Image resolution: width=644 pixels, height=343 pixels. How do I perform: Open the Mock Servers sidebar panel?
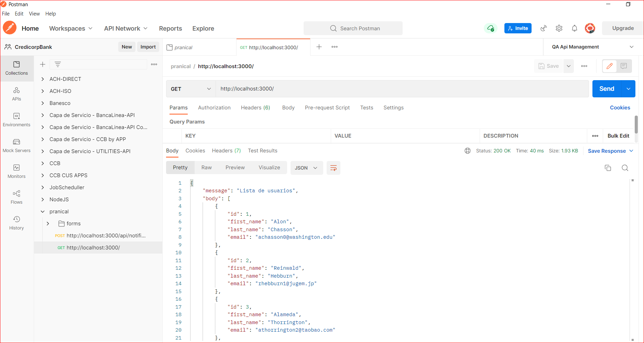17,146
